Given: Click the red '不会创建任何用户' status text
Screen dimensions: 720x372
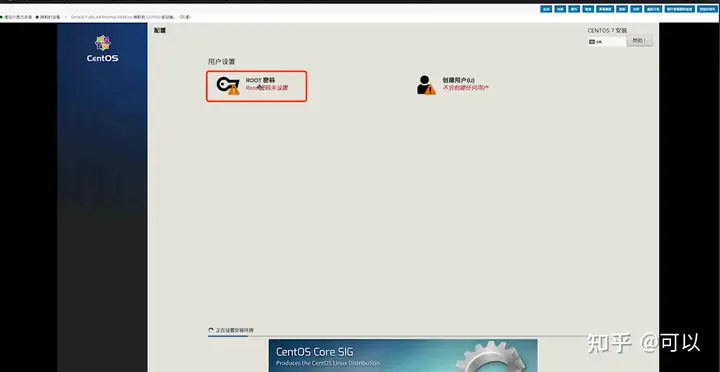Looking at the screenshot, I should [x=465, y=88].
